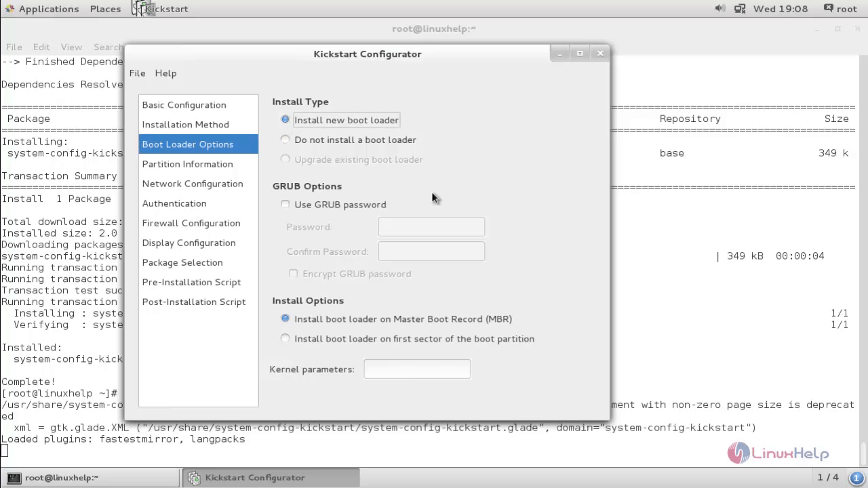
Task: Open the Places menu in top panel
Action: click(105, 9)
